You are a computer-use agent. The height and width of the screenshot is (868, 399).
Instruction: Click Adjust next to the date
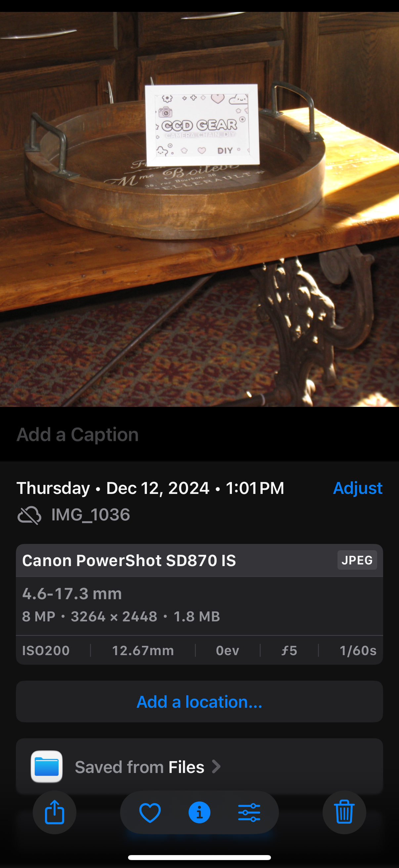(x=358, y=488)
